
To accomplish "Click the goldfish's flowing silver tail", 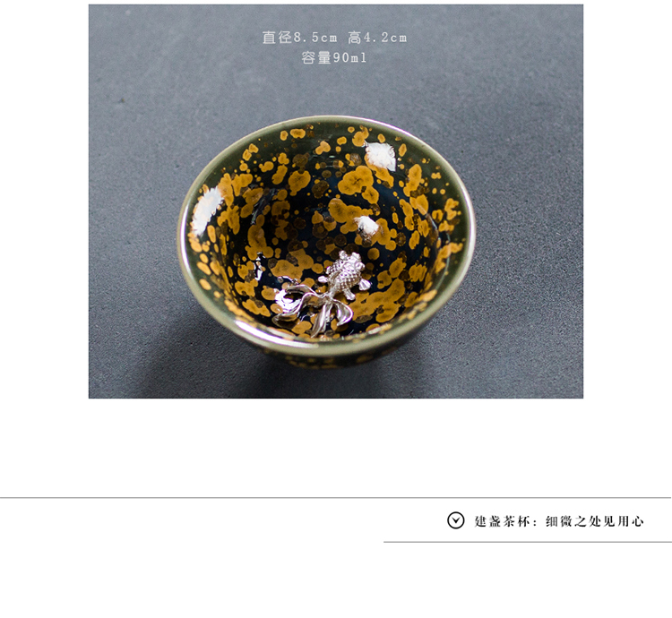I will [x=311, y=309].
